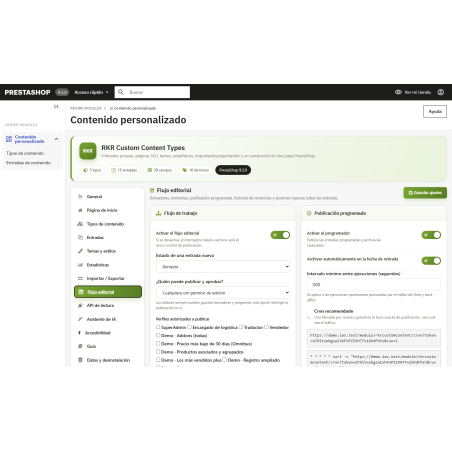Open Entradas de contenido in left sidebar

(28, 163)
